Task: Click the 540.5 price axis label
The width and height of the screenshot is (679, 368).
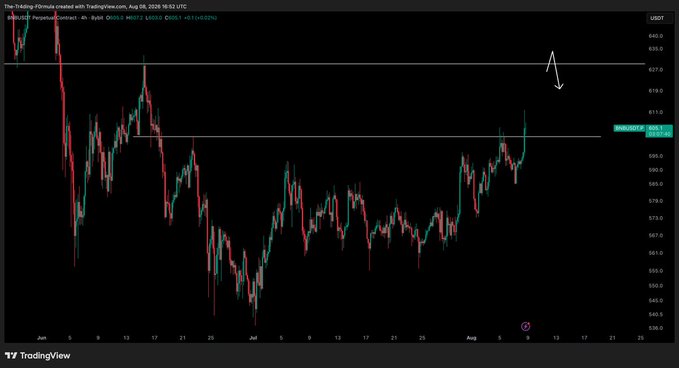Action: tap(656, 314)
